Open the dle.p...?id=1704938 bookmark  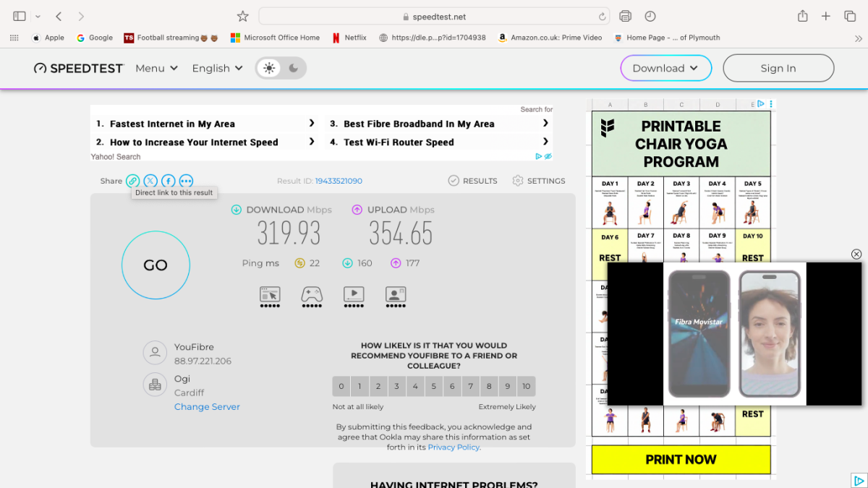click(432, 38)
